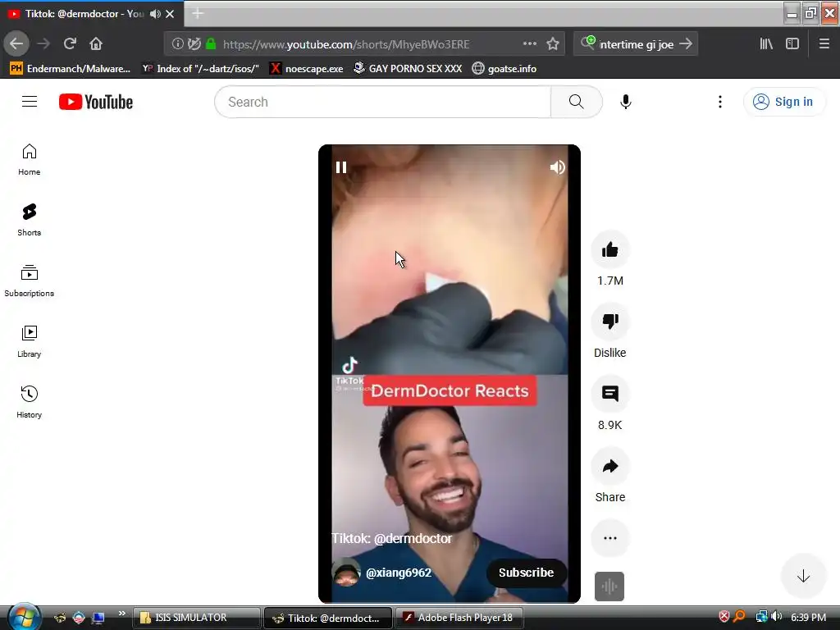The height and width of the screenshot is (630, 840).
Task: Open @xiang6962 channel name link
Action: pyautogui.click(x=399, y=573)
